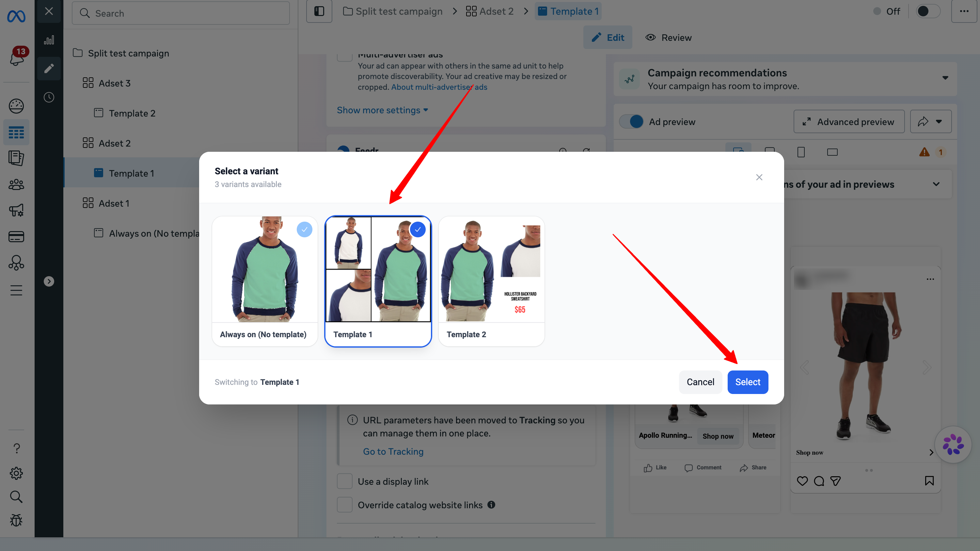This screenshot has height=551, width=980.
Task: Click Shop now on Apollo Running card
Action: (718, 436)
